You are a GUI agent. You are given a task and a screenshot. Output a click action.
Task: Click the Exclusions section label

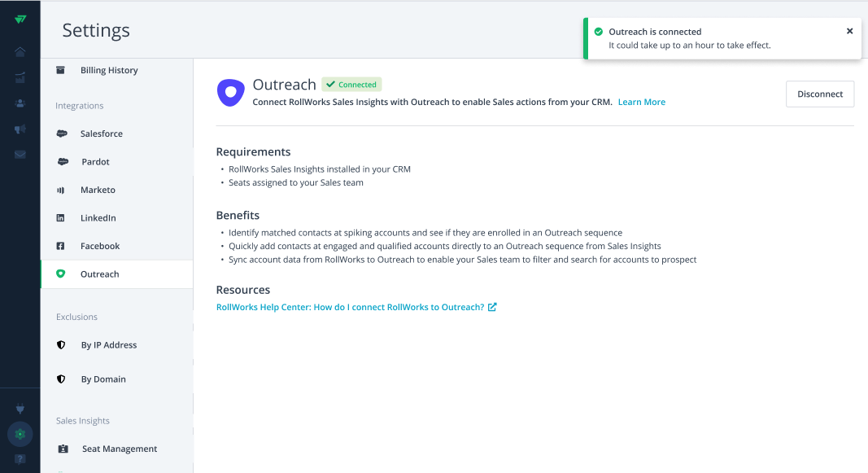coord(76,317)
